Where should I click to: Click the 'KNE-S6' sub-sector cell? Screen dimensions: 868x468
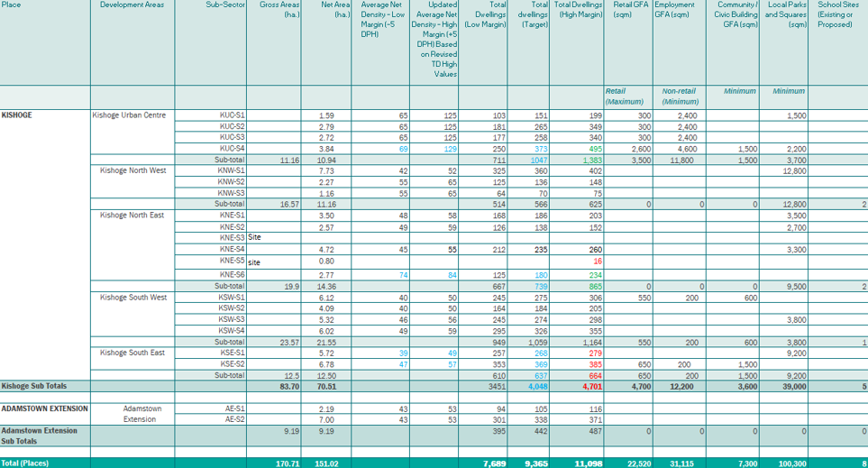coord(232,275)
